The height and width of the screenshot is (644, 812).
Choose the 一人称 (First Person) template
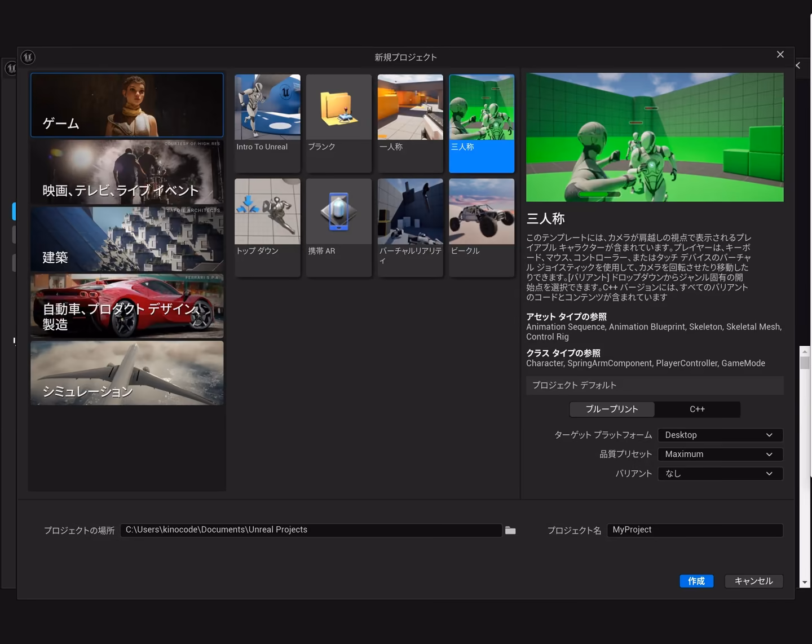click(x=411, y=123)
